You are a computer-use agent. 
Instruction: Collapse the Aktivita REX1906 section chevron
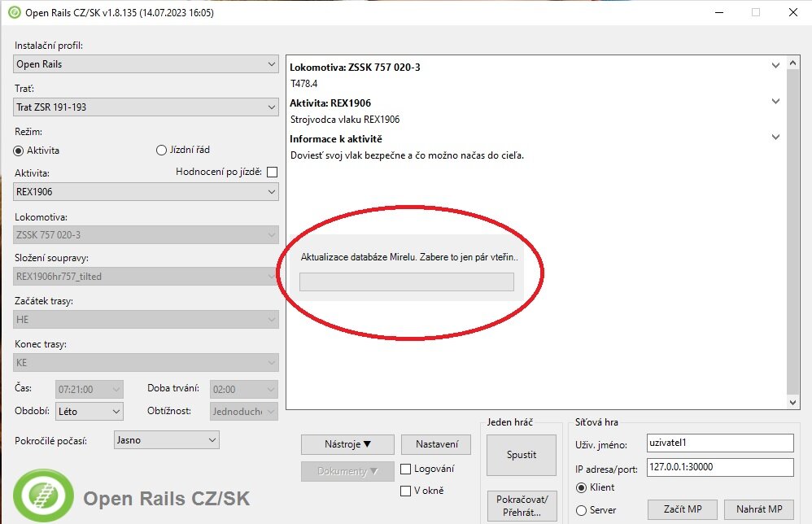click(775, 103)
